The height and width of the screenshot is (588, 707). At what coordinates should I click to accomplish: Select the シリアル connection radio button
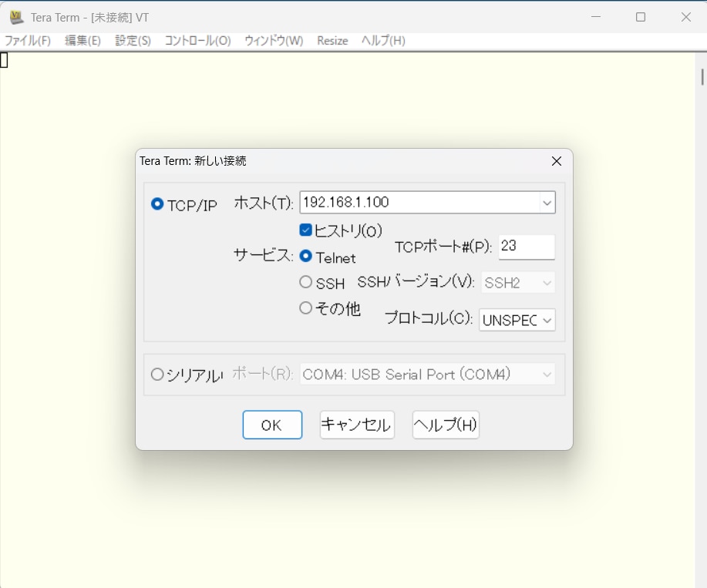tap(157, 375)
